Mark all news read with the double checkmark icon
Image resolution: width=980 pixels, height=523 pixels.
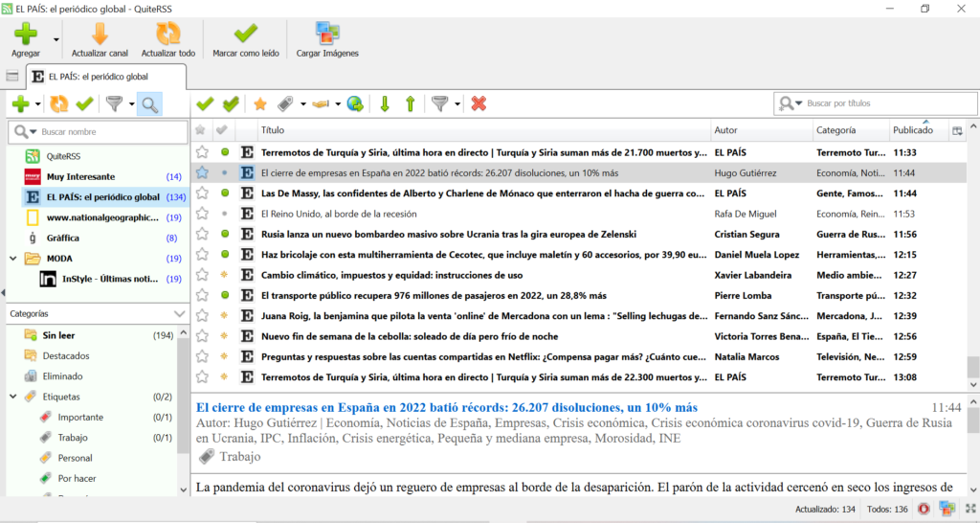tap(231, 103)
